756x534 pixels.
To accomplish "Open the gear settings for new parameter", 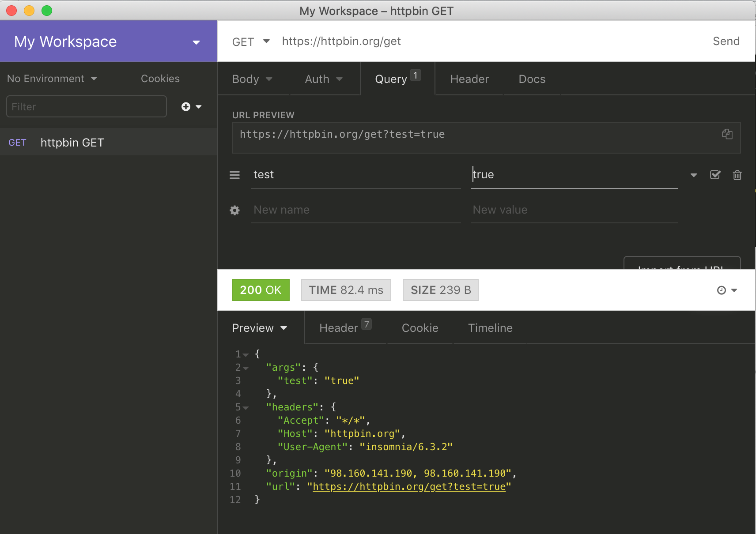I will coord(234,211).
